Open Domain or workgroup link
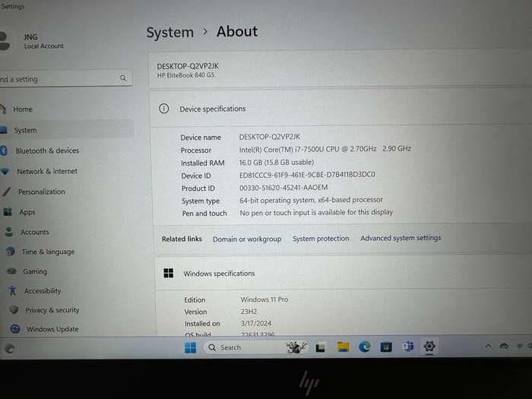This screenshot has width=532, height=399. pos(247,239)
